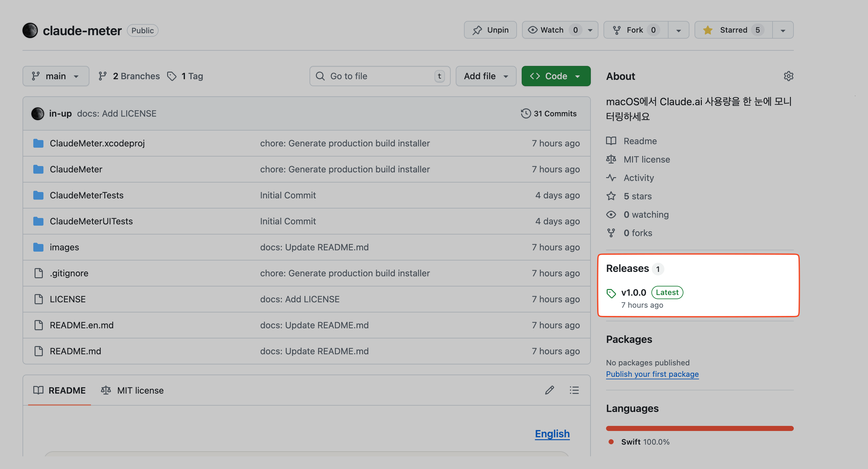Click the v1.0.0 release tag icon
The image size is (868, 469).
[x=611, y=293]
